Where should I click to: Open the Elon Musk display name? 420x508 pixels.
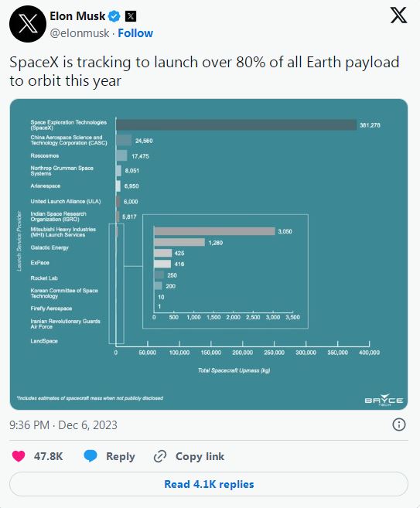pyautogui.click(x=77, y=16)
